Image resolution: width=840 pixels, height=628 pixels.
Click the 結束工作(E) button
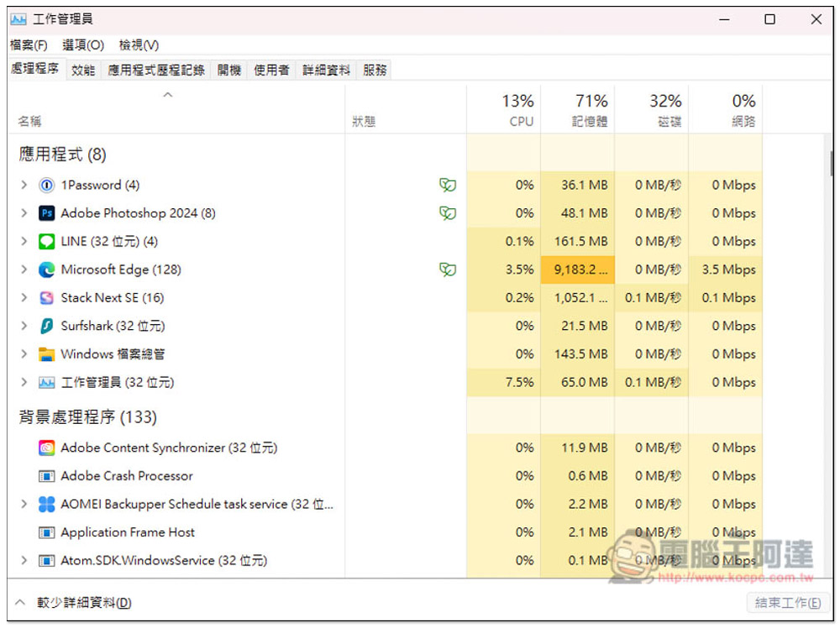788,603
